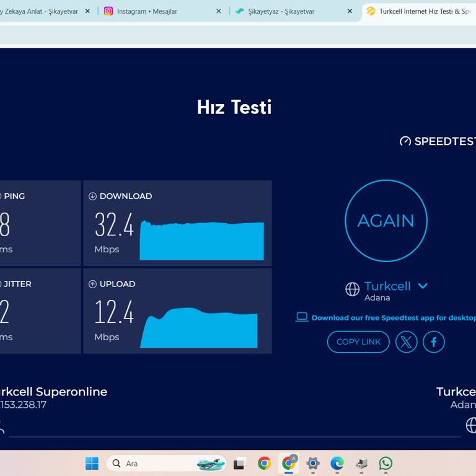Click the 32.4 Mbps download value
This screenshot has height=476, width=476.
click(x=114, y=224)
